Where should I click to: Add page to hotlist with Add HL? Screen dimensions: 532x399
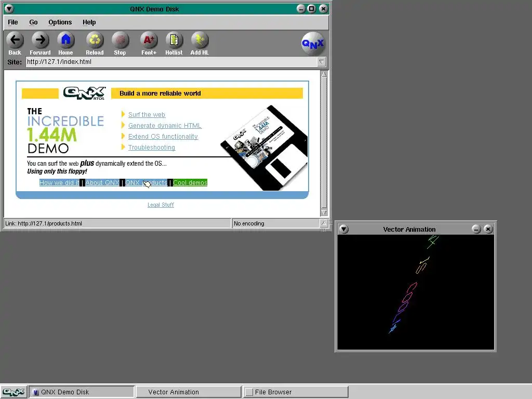[x=199, y=40]
